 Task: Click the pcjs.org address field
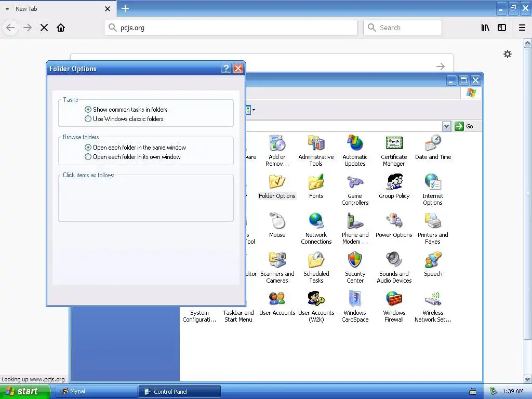coord(231,28)
